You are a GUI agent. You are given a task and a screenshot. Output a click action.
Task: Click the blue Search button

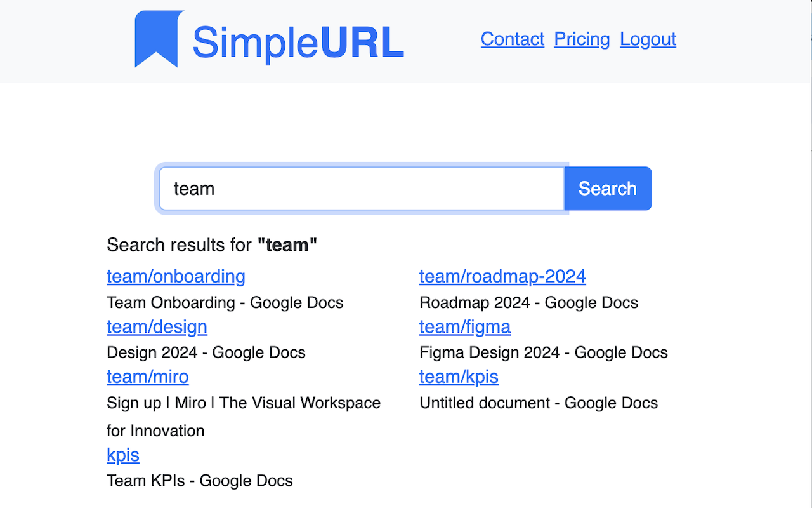(608, 189)
